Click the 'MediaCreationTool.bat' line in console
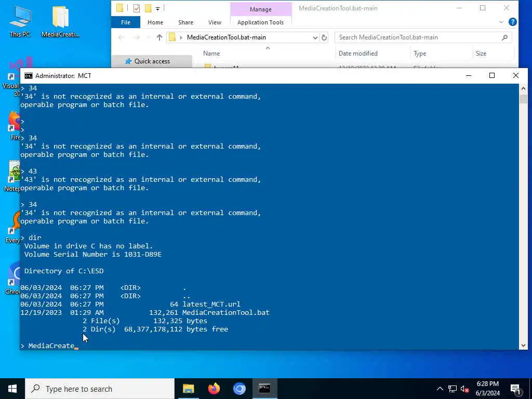The image size is (532, 399). pyautogui.click(x=145, y=312)
